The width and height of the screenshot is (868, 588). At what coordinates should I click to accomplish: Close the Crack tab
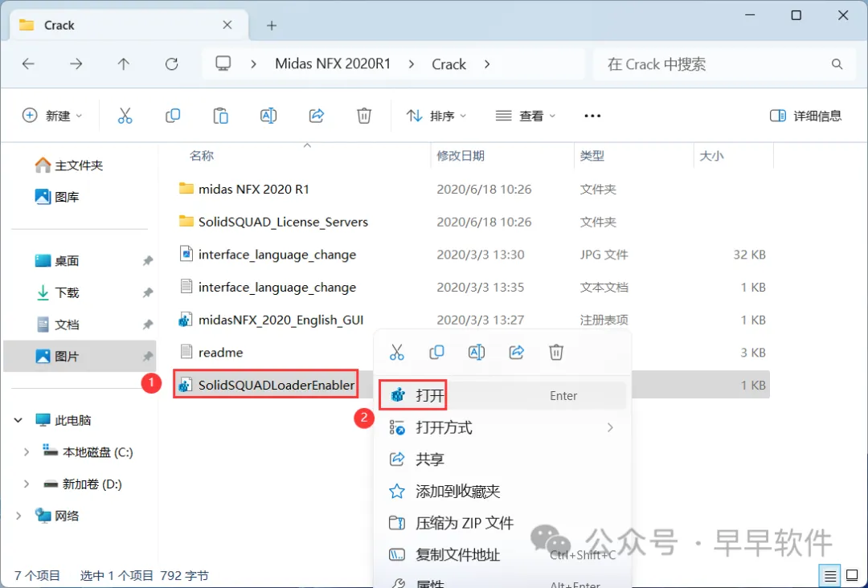point(227,25)
